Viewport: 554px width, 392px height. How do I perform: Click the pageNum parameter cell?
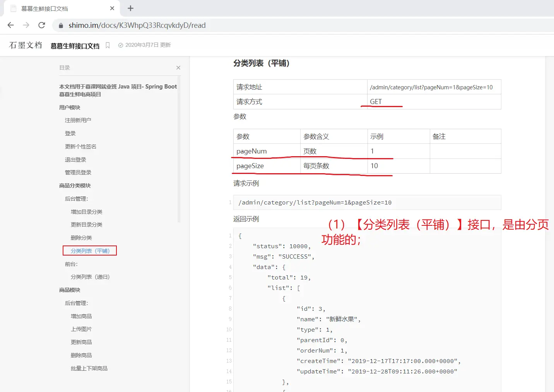[267, 151]
